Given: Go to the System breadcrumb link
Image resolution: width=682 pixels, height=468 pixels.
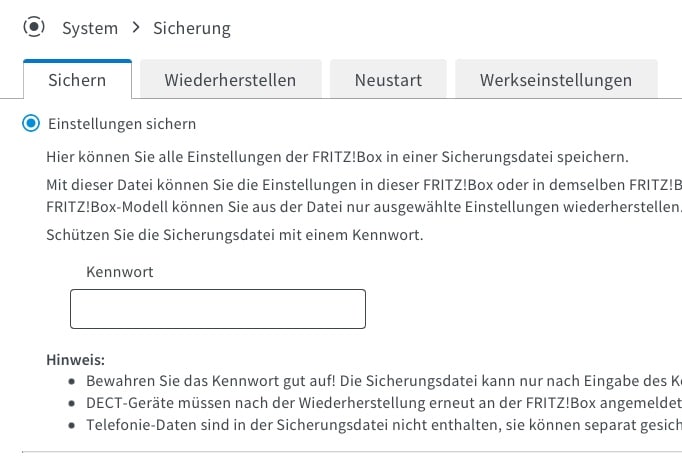Looking at the screenshot, I should (90, 28).
